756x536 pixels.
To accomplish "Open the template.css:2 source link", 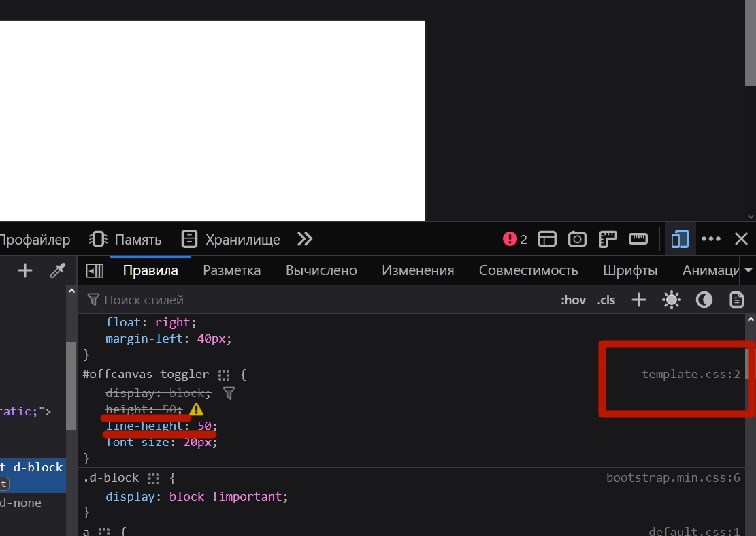I will 691,375.
